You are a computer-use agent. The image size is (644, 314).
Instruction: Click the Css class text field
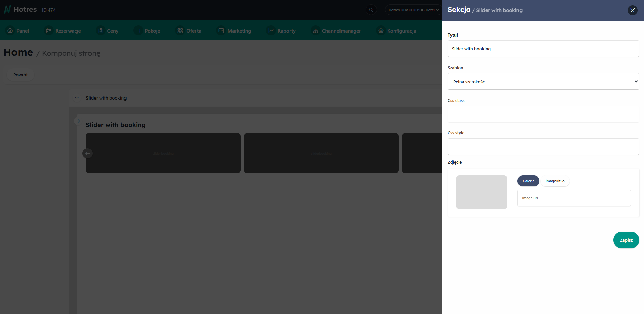(543, 114)
